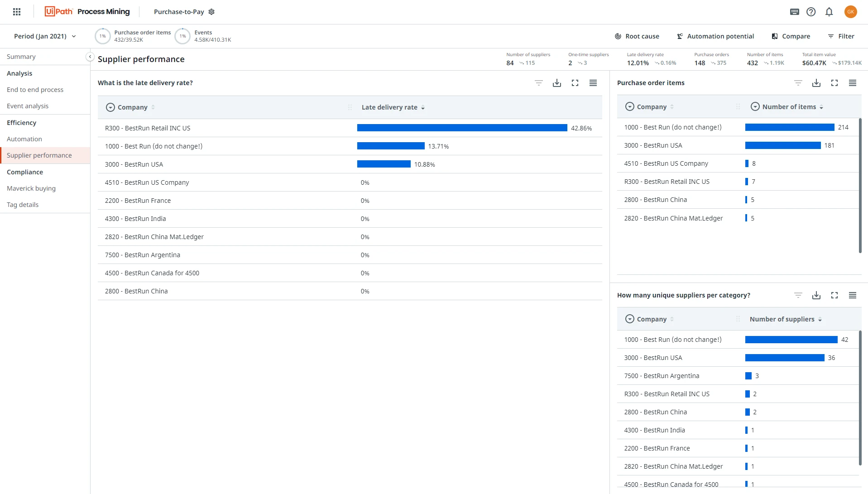
Task: Download the unique suppliers per category chart
Action: 816,295
